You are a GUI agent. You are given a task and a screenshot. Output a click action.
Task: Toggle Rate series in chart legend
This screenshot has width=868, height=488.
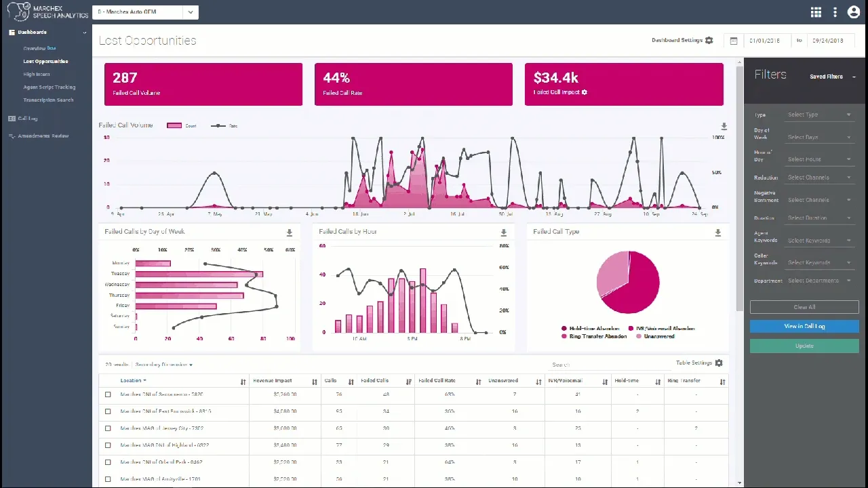(224, 126)
